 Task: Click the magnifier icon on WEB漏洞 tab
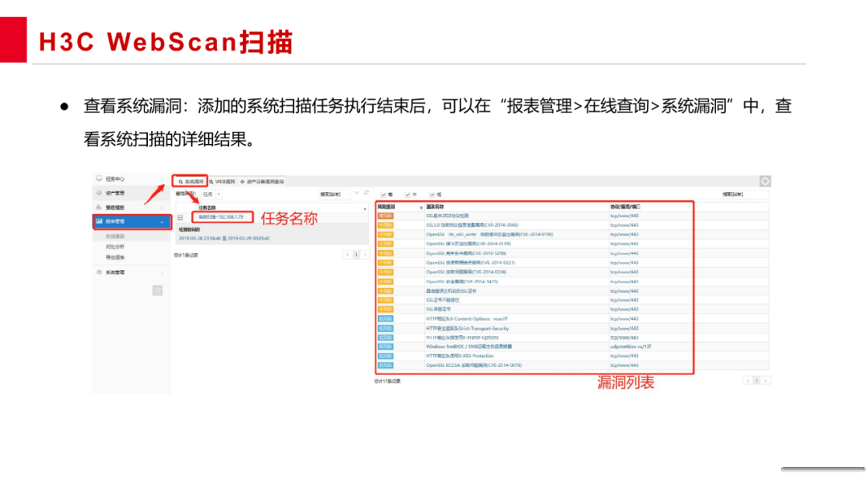click(211, 182)
